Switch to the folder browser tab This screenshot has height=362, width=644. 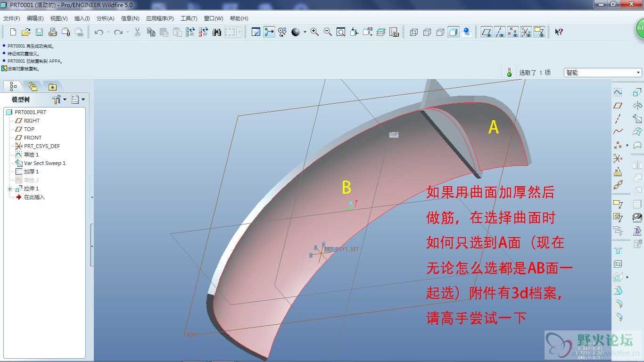pos(33,87)
